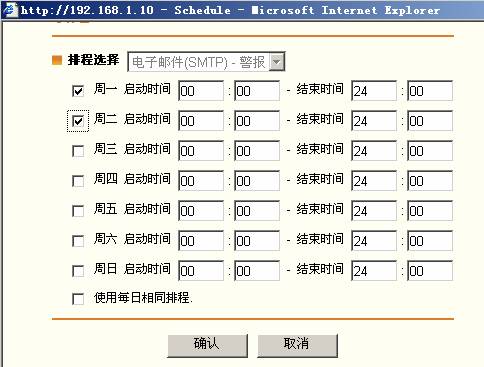Click 结束时间 label in 周日 row
Image resolution: width=484 pixels, height=367 pixels.
pyautogui.click(x=320, y=269)
